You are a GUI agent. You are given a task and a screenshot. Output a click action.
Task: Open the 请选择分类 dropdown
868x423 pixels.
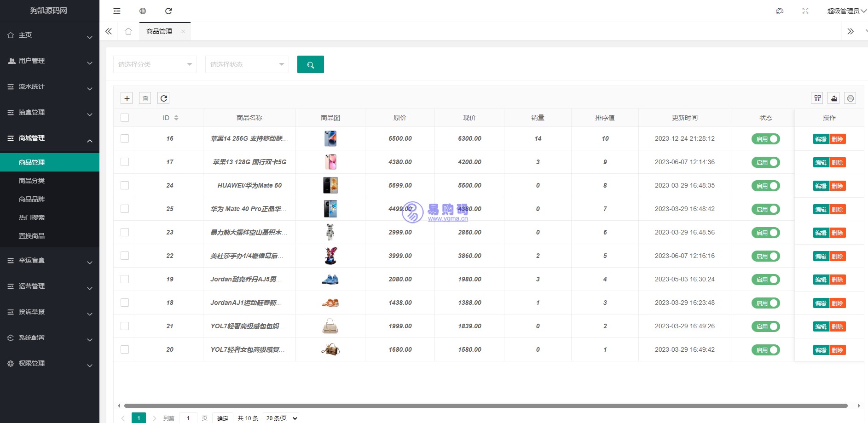(x=155, y=64)
